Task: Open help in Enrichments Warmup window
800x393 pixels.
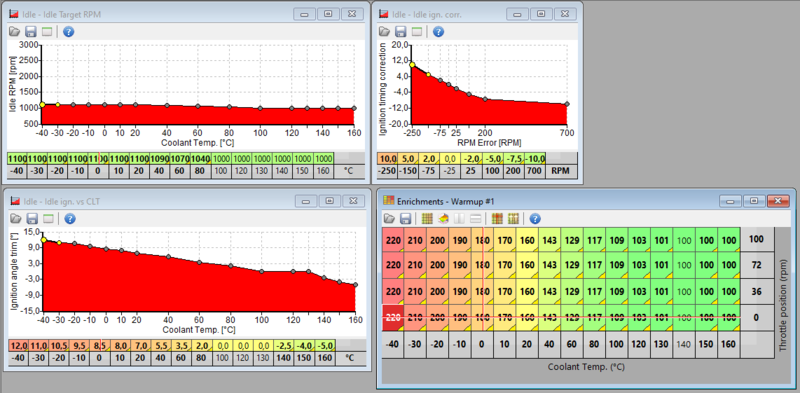Action: coord(535,218)
